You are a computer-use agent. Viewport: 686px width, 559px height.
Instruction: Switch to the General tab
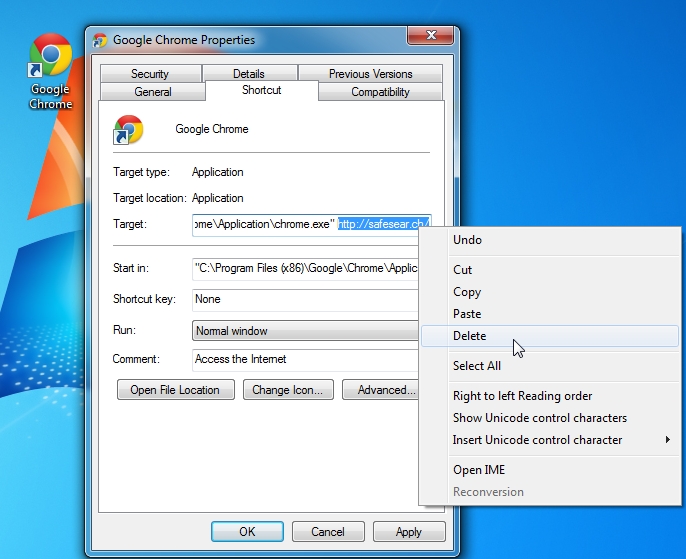(x=153, y=92)
